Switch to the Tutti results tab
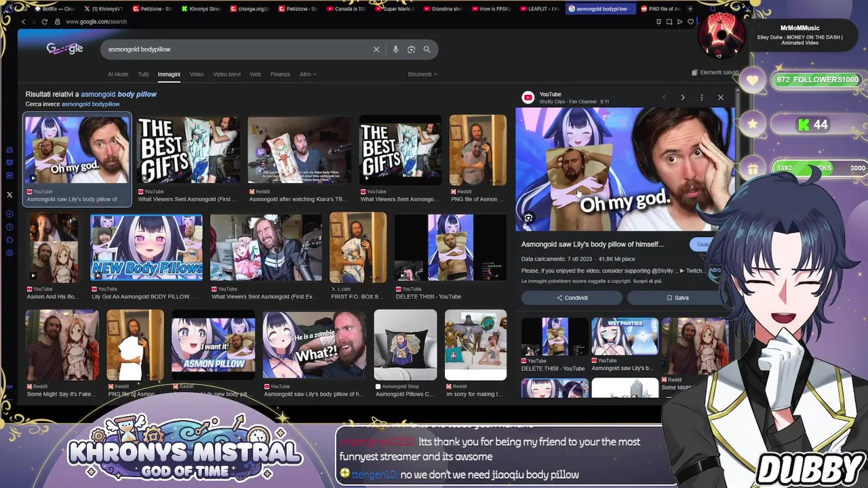 (143, 75)
